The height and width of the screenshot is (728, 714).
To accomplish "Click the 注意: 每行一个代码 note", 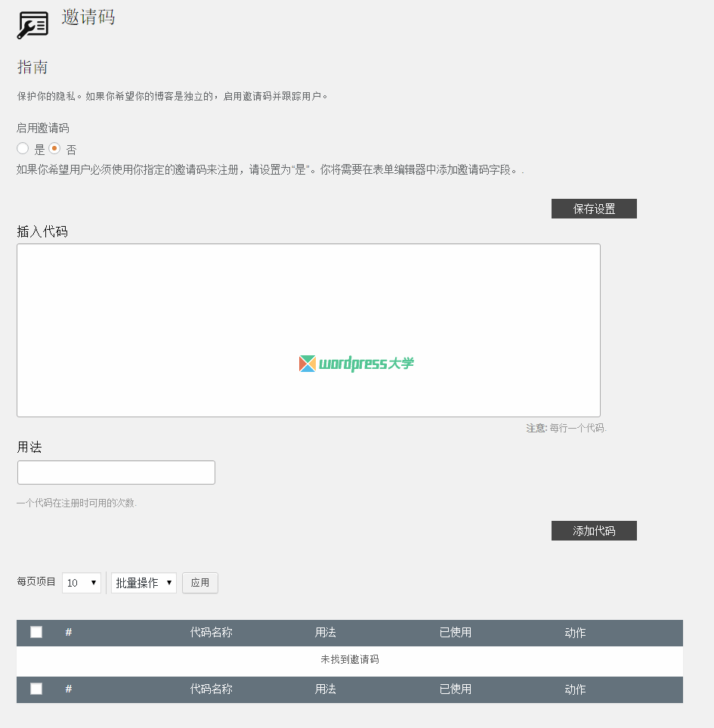I will click(x=566, y=428).
